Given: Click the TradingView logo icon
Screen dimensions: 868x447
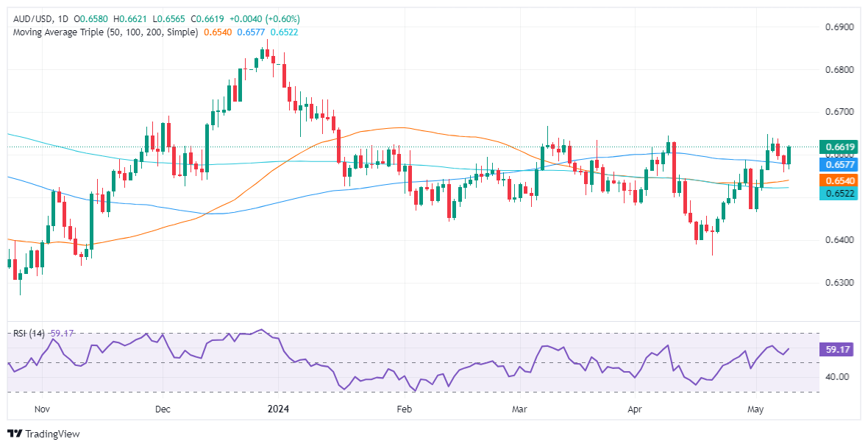Looking at the screenshot, I should (15, 434).
